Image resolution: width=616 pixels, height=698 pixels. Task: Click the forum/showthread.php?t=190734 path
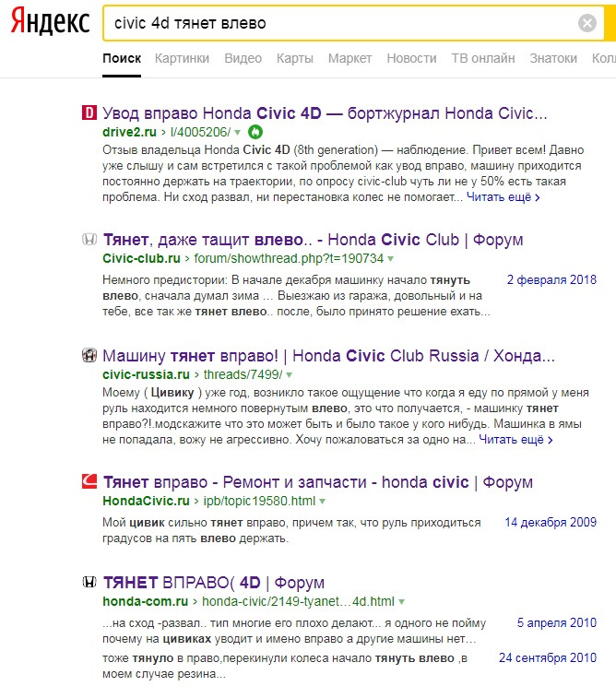click(289, 258)
